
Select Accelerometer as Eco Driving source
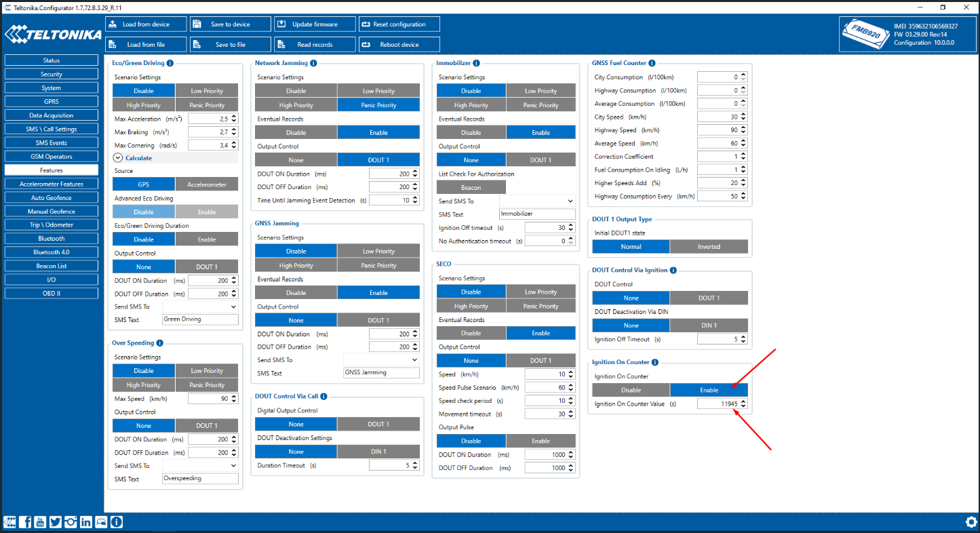pos(207,184)
